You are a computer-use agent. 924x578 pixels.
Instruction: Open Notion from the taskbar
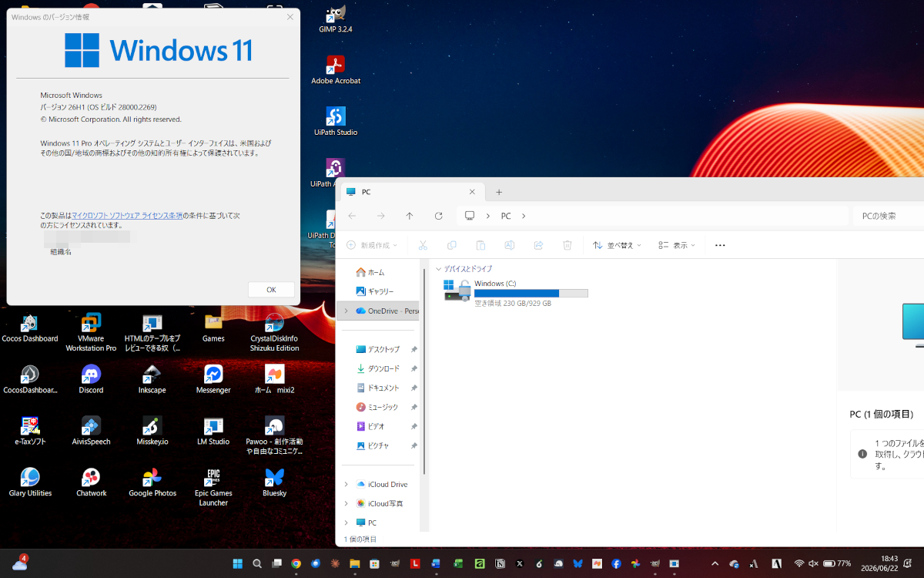coord(500,563)
